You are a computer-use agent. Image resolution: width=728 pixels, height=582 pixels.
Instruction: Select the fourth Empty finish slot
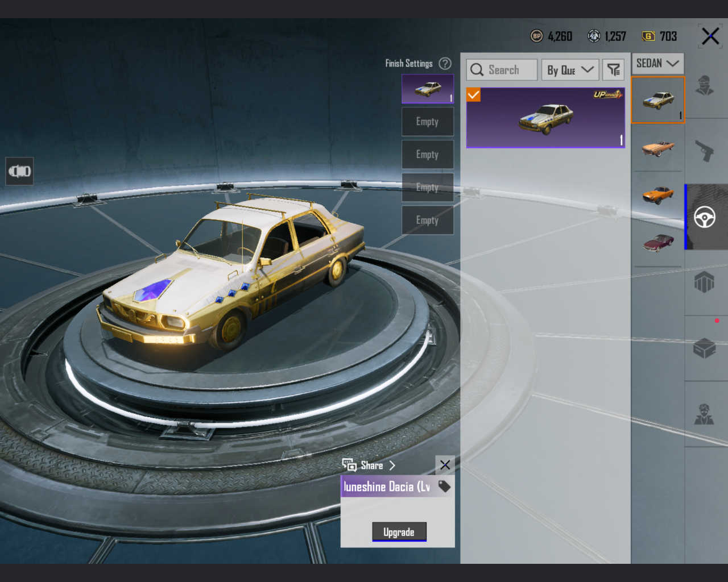point(428,221)
